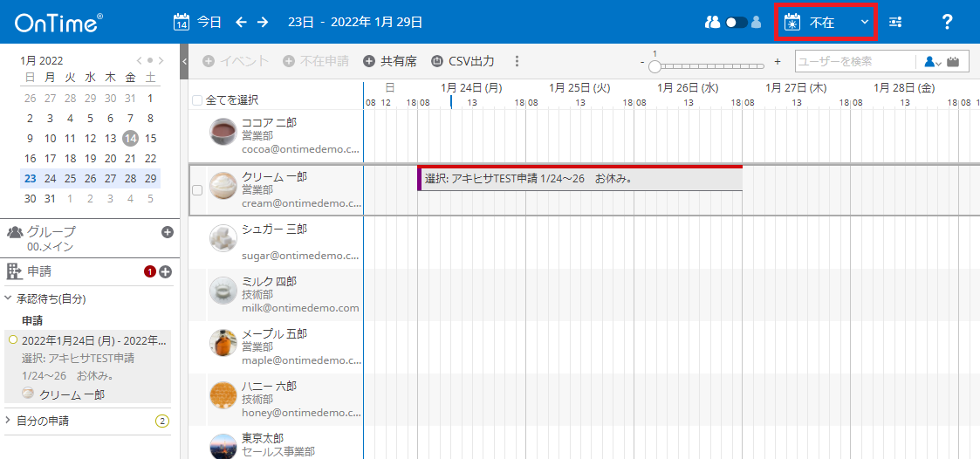Click the 1月 24日 (月) column header
This screenshot has height=459, width=980.
[x=471, y=87]
